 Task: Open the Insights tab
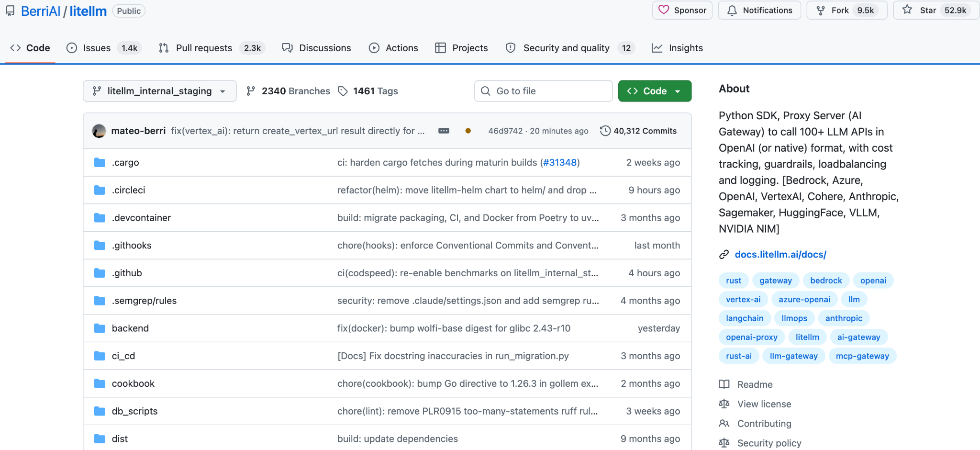(x=677, y=48)
